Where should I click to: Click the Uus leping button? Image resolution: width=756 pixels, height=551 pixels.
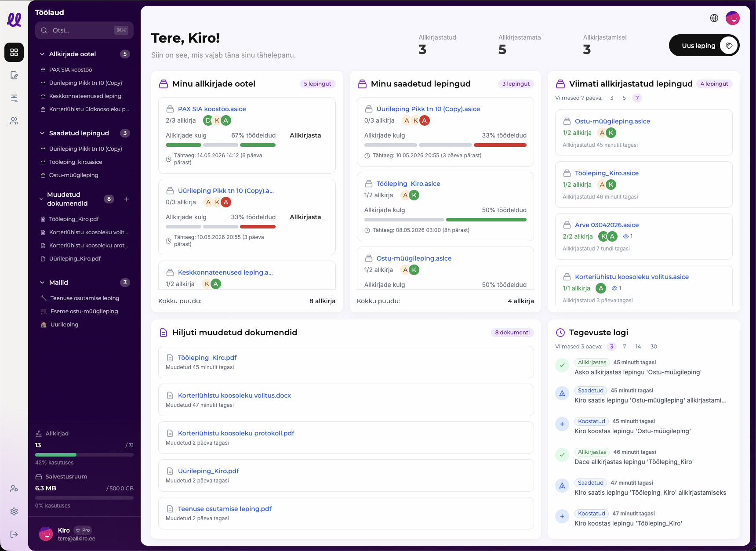point(704,45)
